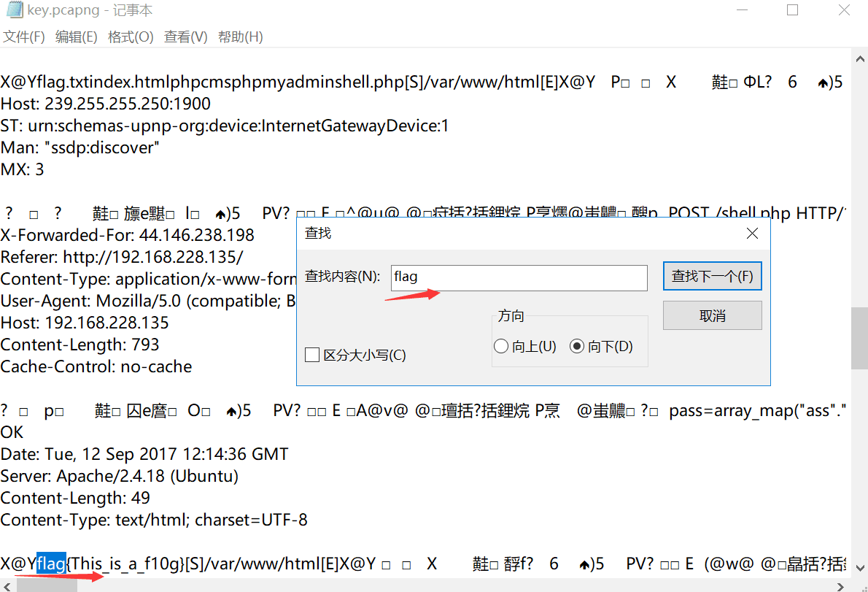This screenshot has height=592, width=868.
Task: Click the 查找下一个(F) button
Action: pyautogui.click(x=713, y=276)
